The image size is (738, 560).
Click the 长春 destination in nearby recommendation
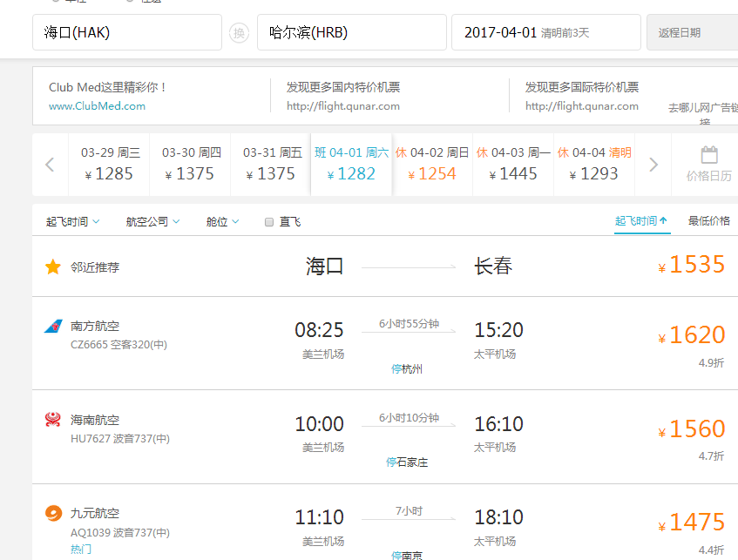[x=493, y=267]
